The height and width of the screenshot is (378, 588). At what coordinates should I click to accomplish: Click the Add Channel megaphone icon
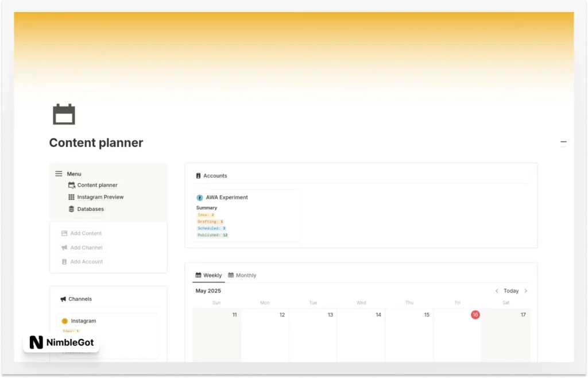coord(65,248)
